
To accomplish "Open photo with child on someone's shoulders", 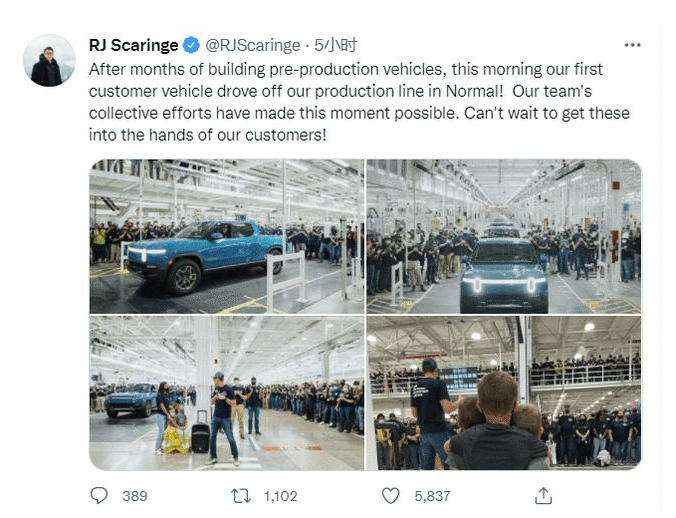I will click(x=503, y=393).
